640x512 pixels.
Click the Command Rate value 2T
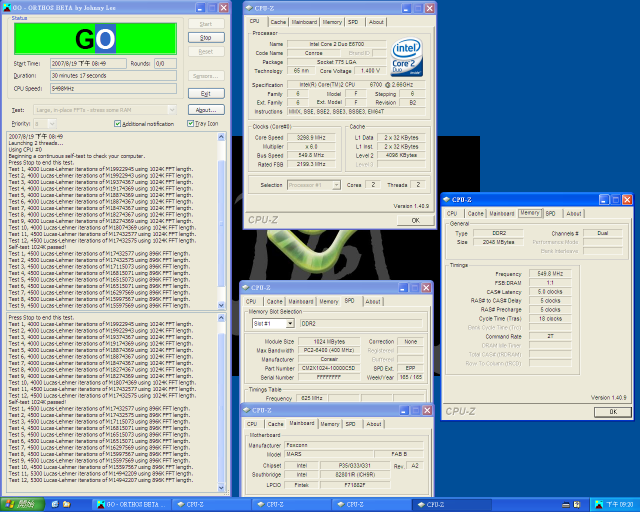coord(550,336)
